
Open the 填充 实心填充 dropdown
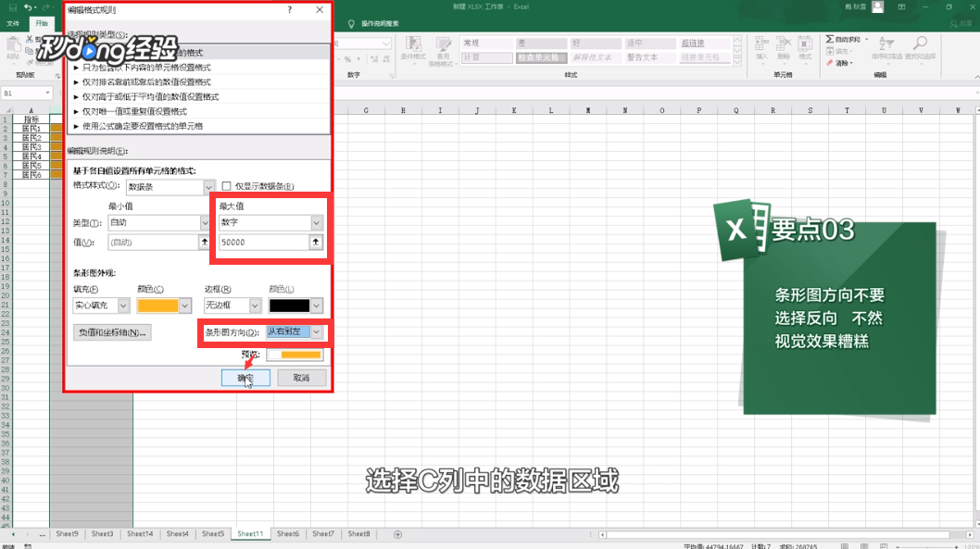tap(101, 306)
